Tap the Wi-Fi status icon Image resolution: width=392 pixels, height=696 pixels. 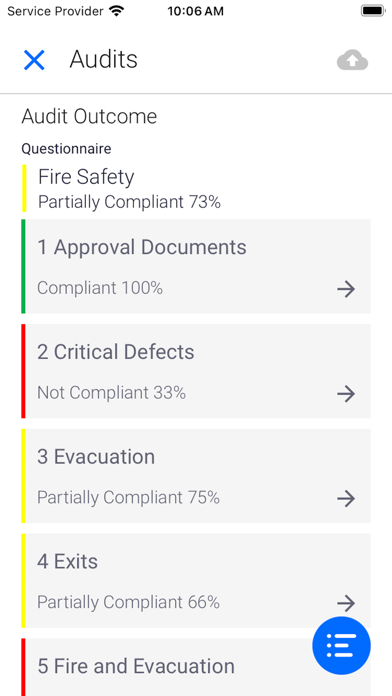(117, 11)
